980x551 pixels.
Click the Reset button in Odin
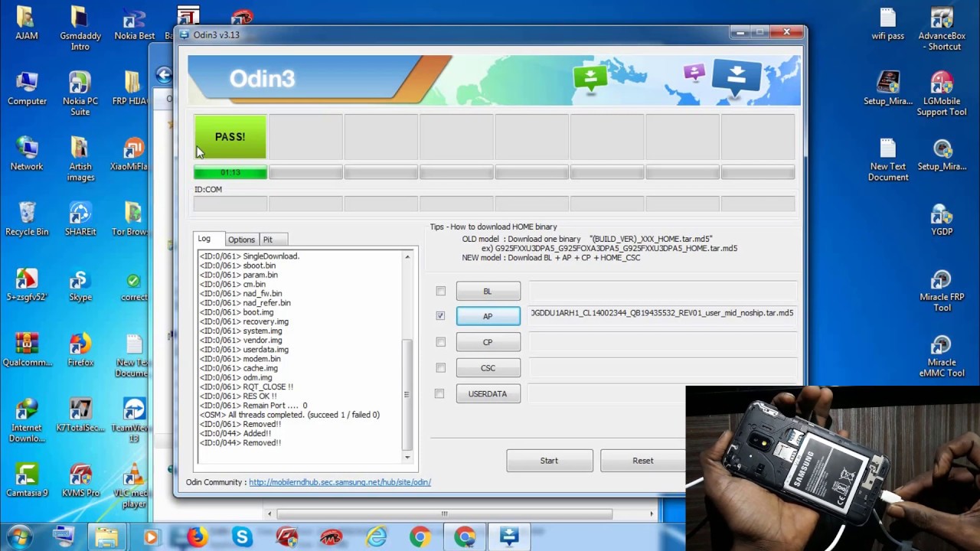(x=643, y=461)
